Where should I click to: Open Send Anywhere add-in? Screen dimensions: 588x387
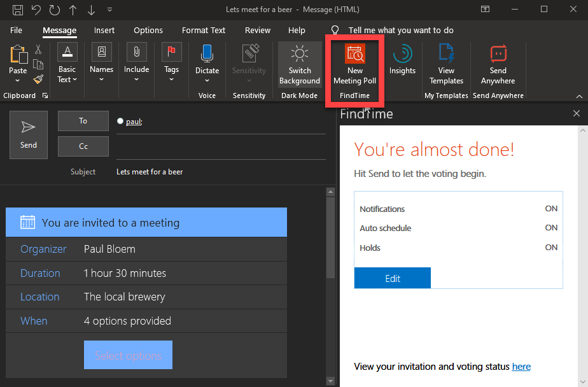[x=498, y=65]
